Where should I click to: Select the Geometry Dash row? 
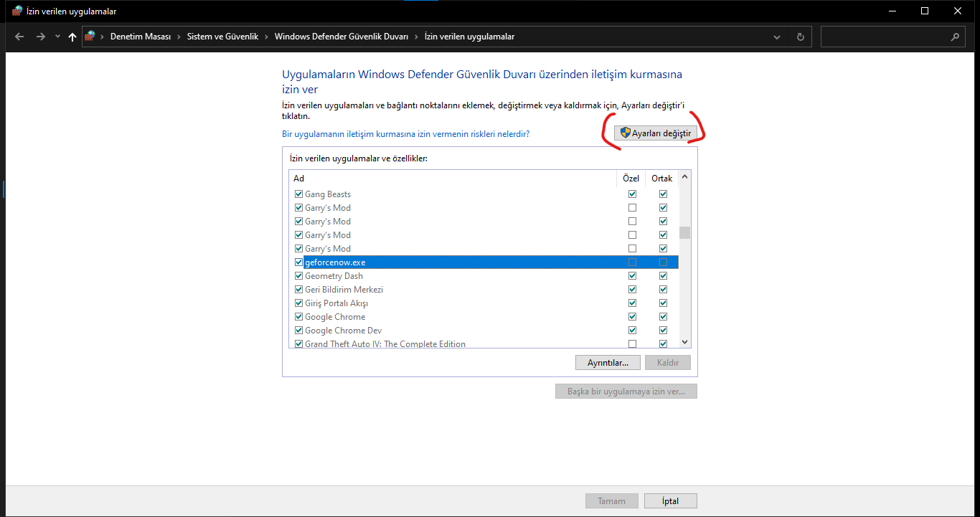pos(484,276)
